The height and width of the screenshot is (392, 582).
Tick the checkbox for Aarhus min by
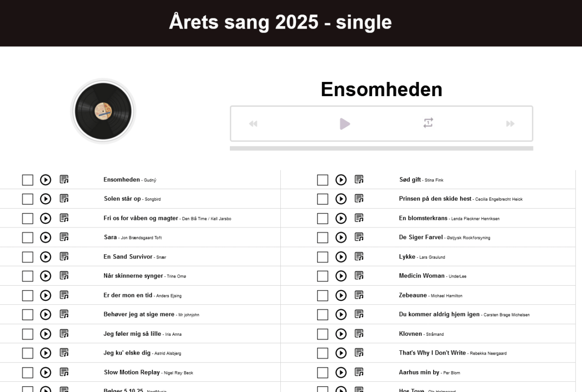tap(323, 373)
